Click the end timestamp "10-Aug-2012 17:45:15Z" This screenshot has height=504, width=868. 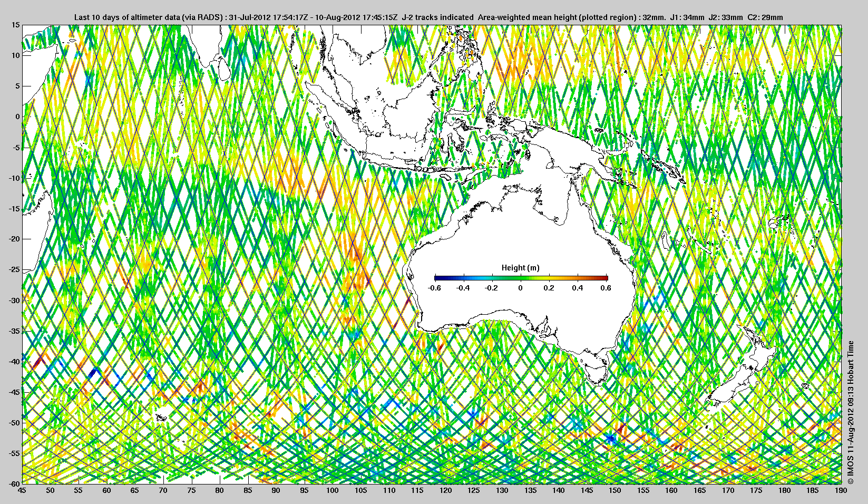tap(357, 17)
